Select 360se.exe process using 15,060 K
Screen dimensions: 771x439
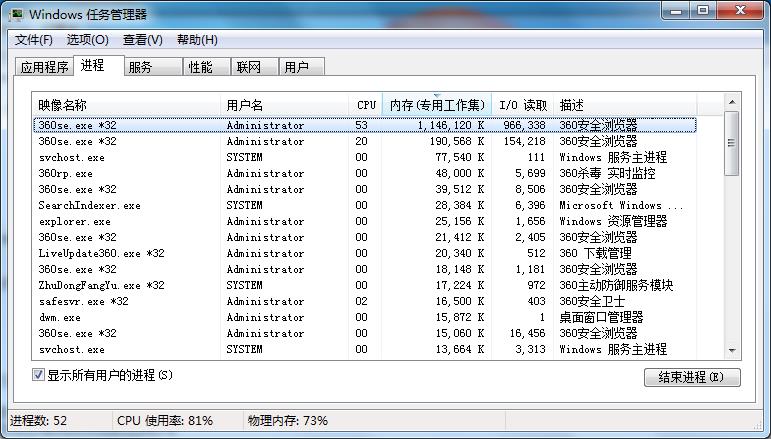point(365,333)
